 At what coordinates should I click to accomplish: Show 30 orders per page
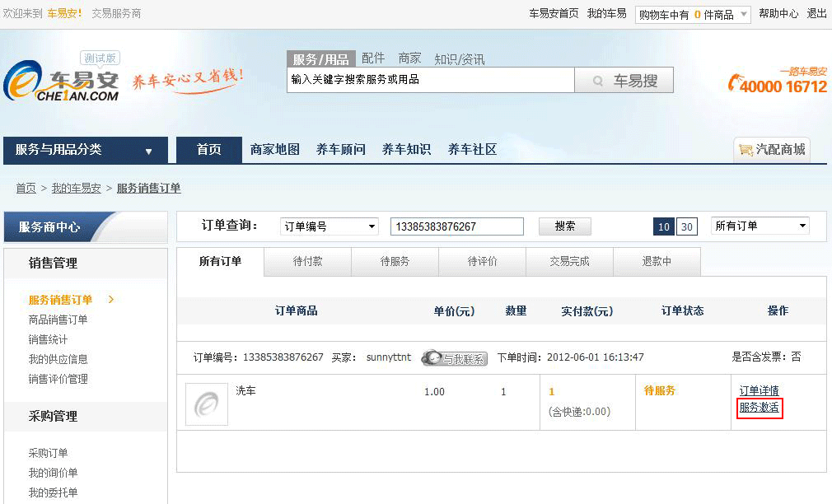coord(687,227)
